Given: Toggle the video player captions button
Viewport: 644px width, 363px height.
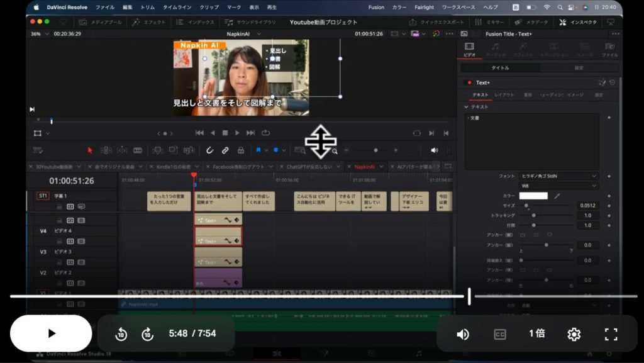Looking at the screenshot, I should pyautogui.click(x=500, y=334).
